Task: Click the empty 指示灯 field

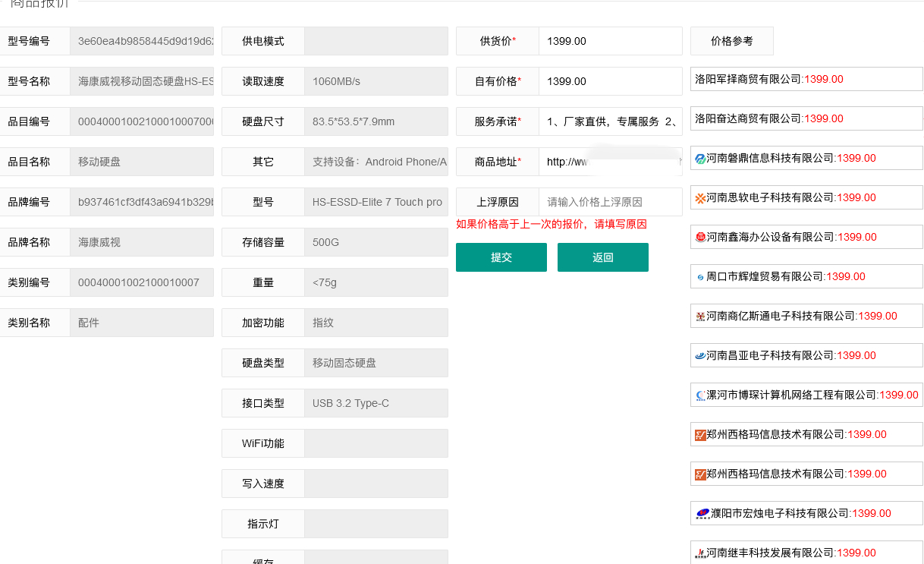Action: [x=376, y=524]
